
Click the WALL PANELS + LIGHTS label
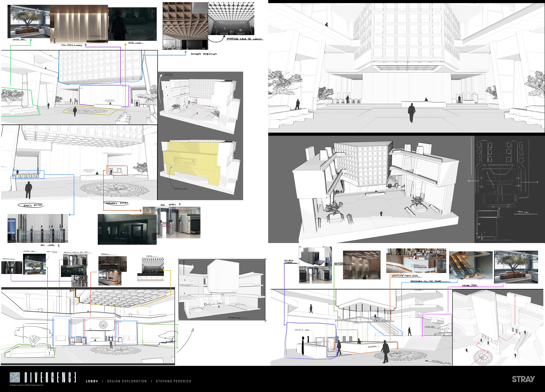click(72, 45)
